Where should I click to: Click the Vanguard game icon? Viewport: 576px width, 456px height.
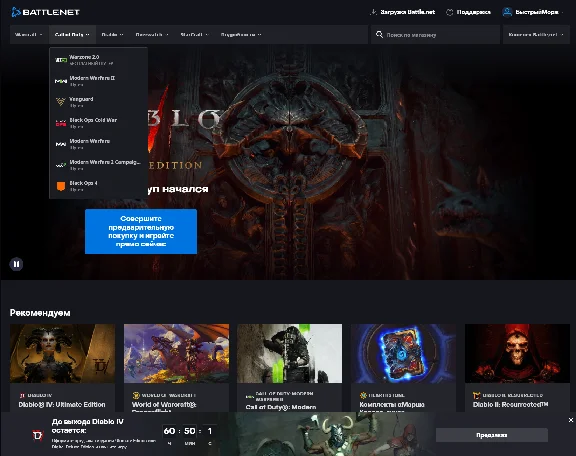pos(61,102)
